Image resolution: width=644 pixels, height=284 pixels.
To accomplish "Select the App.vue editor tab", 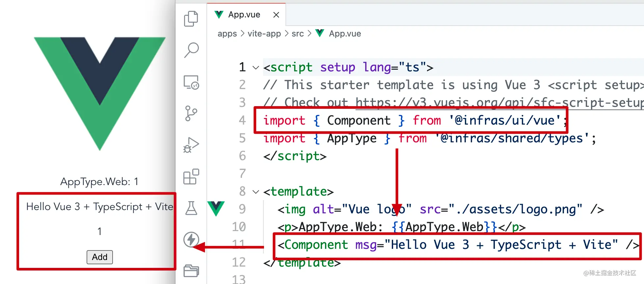I will pyautogui.click(x=244, y=15).
